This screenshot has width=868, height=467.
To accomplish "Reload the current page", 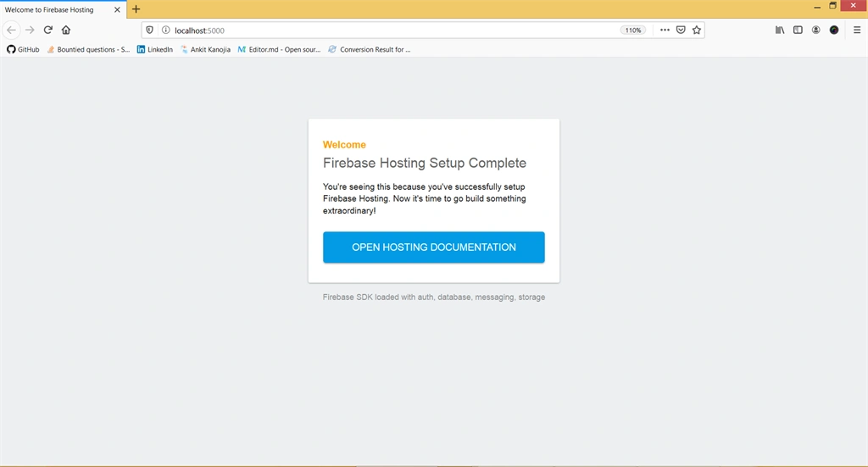I will pos(48,30).
